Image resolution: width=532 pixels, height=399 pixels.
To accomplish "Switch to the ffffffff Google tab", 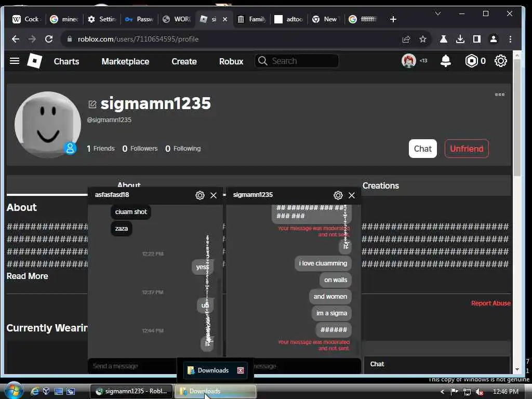I will pos(363,19).
